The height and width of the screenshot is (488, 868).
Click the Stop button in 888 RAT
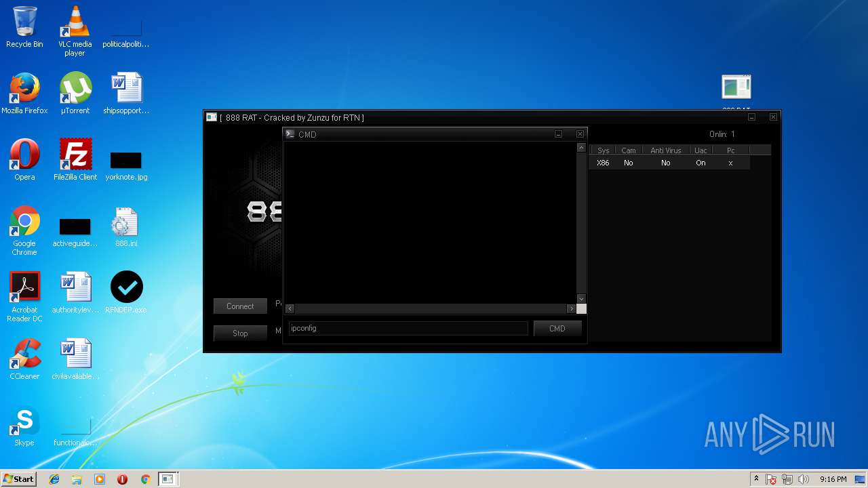tap(240, 333)
